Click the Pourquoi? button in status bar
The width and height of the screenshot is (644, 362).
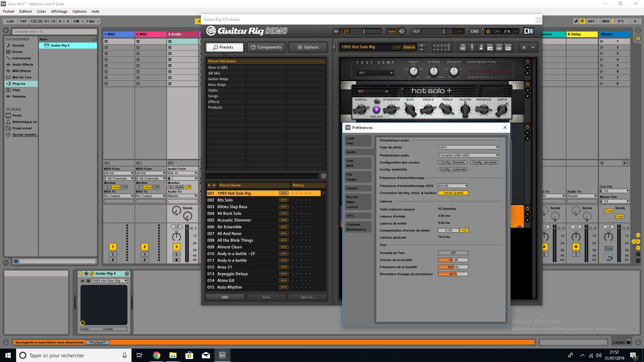pyautogui.click(x=97, y=343)
